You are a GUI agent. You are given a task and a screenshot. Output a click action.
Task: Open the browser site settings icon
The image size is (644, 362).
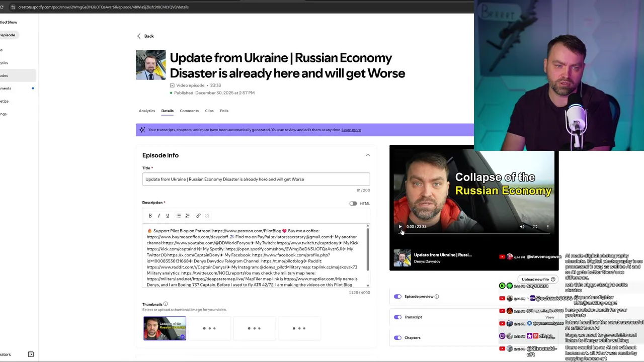(13, 7)
